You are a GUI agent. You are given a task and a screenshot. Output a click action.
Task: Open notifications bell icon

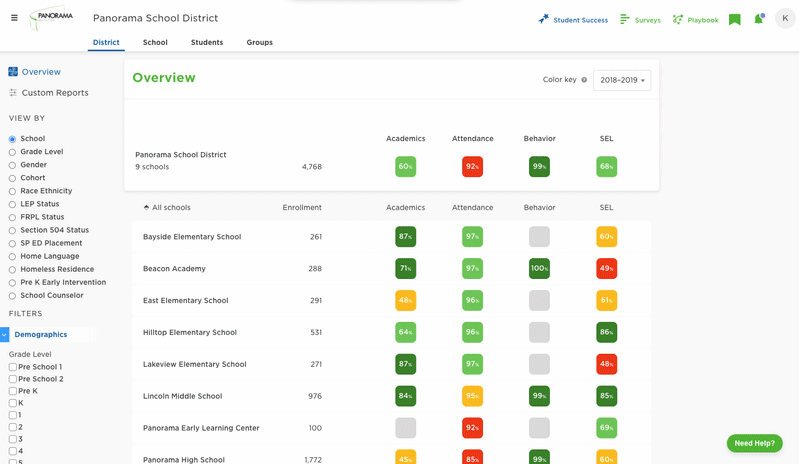point(759,19)
